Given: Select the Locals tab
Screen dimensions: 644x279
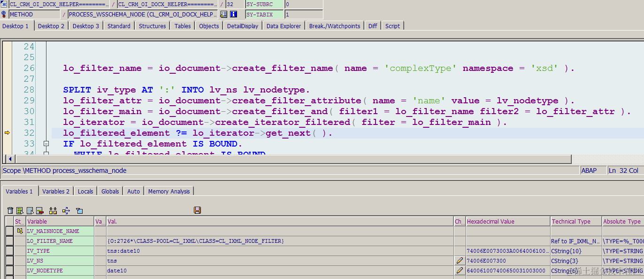Looking at the screenshot, I should click(85, 191).
